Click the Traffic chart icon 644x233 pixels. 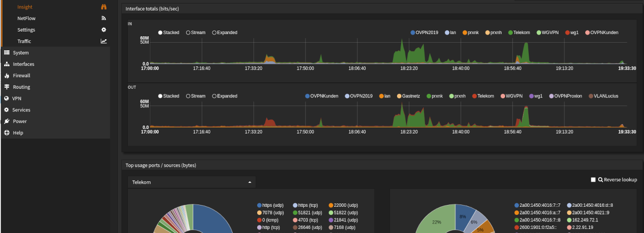click(x=104, y=41)
